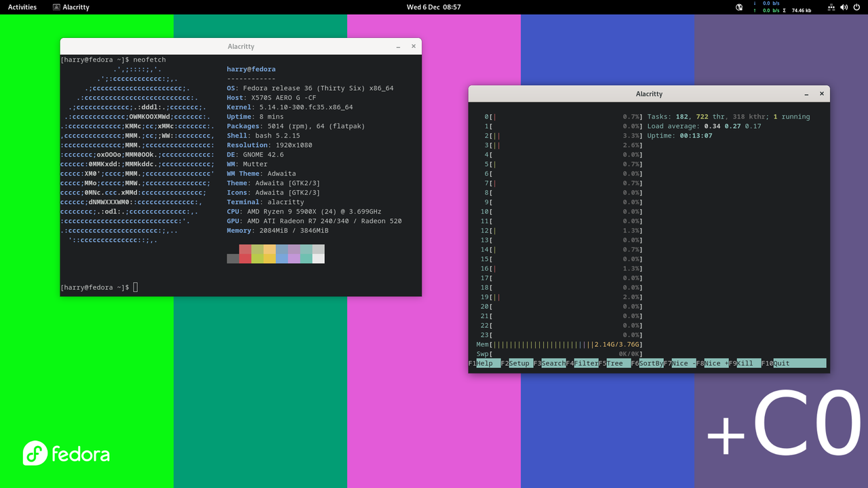Click the darker red neofetch color swatch

(x=245, y=258)
